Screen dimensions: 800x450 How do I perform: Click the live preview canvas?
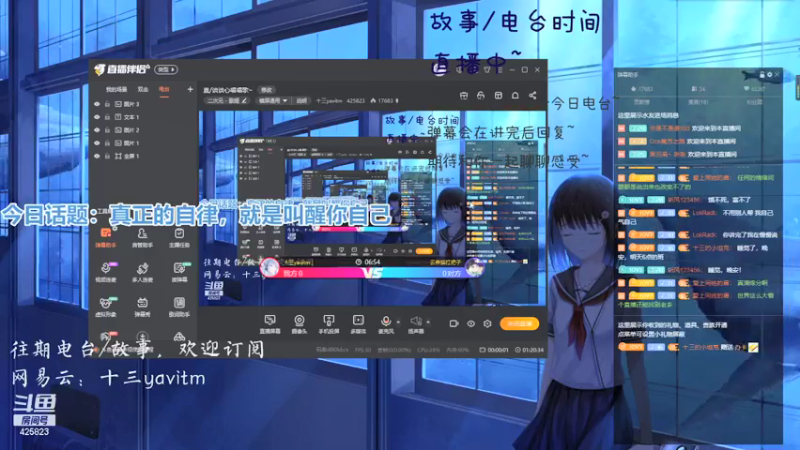tap(372, 209)
